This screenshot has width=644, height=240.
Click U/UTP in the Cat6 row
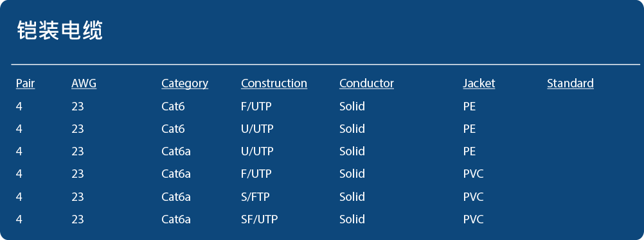(x=257, y=129)
